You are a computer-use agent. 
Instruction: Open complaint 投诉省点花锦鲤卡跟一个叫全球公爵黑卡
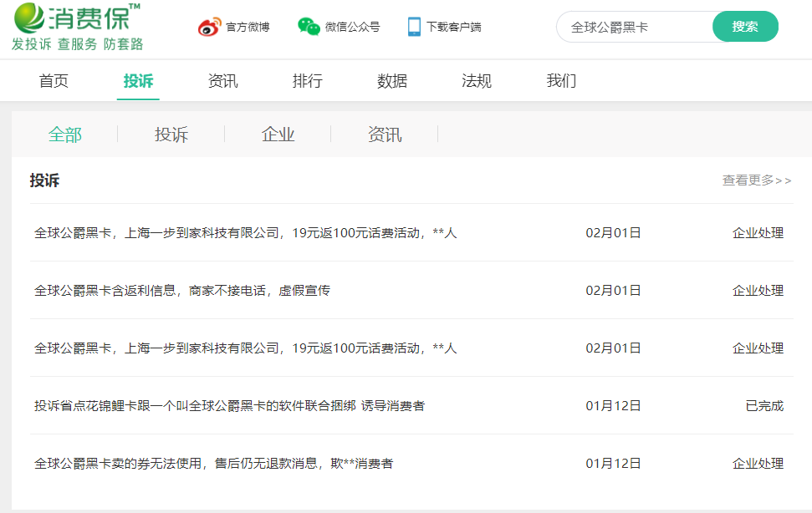[229, 406]
